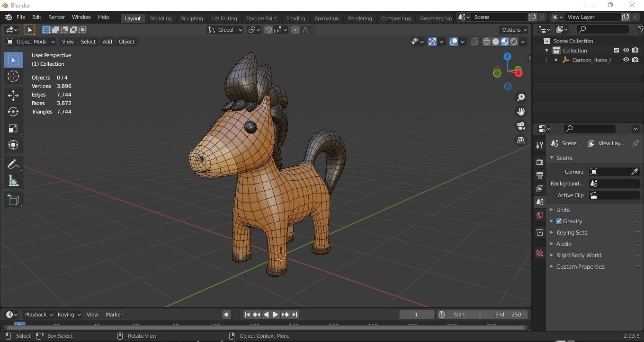Image resolution: width=644 pixels, height=342 pixels.
Task: Click the zoom magnifier viewport icon
Action: (x=521, y=97)
